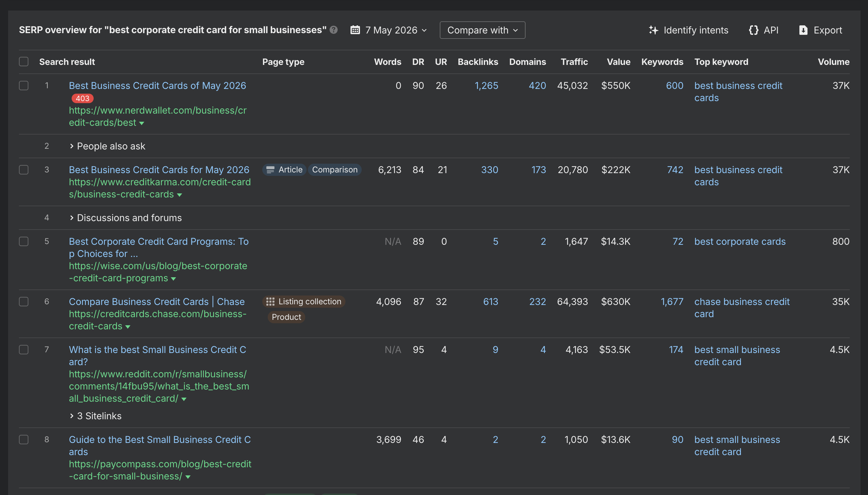Click domains value 232 for Chase
This screenshot has height=495, width=868.
click(538, 302)
